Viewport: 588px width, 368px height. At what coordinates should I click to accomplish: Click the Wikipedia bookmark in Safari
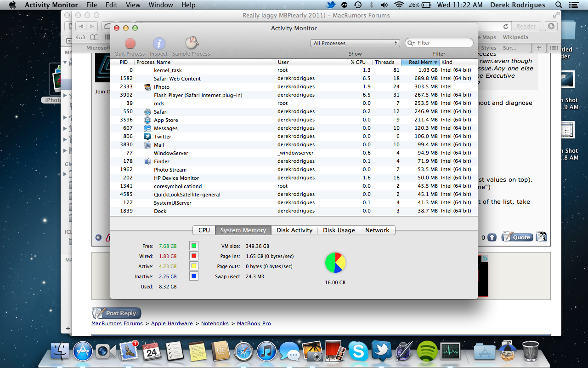(x=515, y=37)
